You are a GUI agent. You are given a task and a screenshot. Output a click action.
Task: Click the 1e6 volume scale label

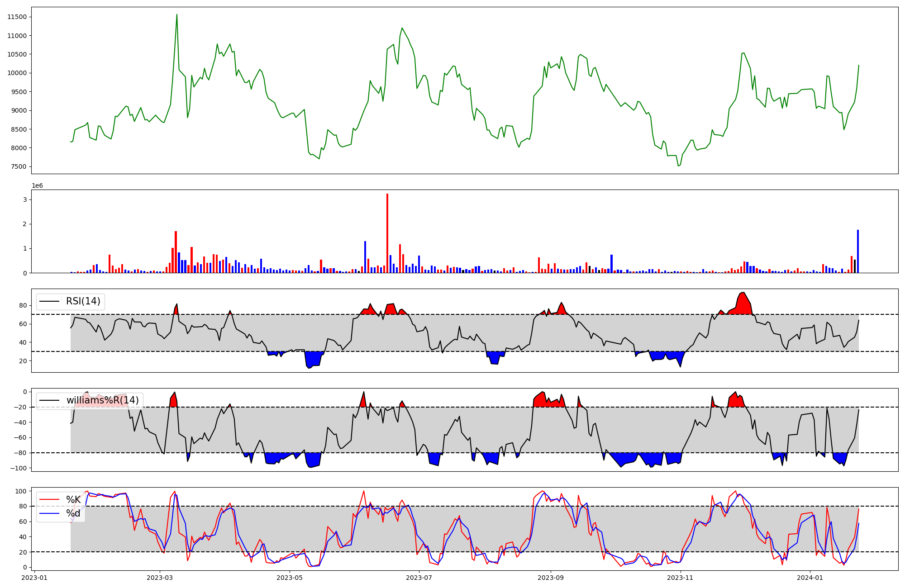click(37, 185)
